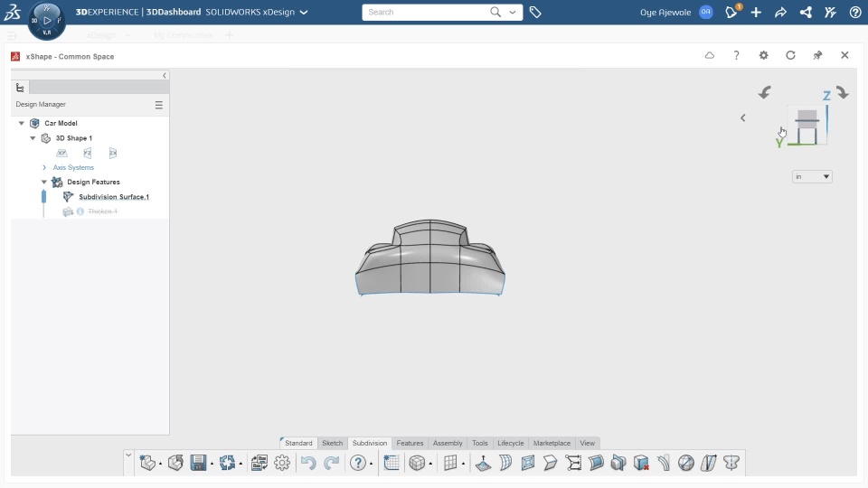Open the 3DEXPERIENCE compass
This screenshot has height=488, width=868.
click(47, 21)
